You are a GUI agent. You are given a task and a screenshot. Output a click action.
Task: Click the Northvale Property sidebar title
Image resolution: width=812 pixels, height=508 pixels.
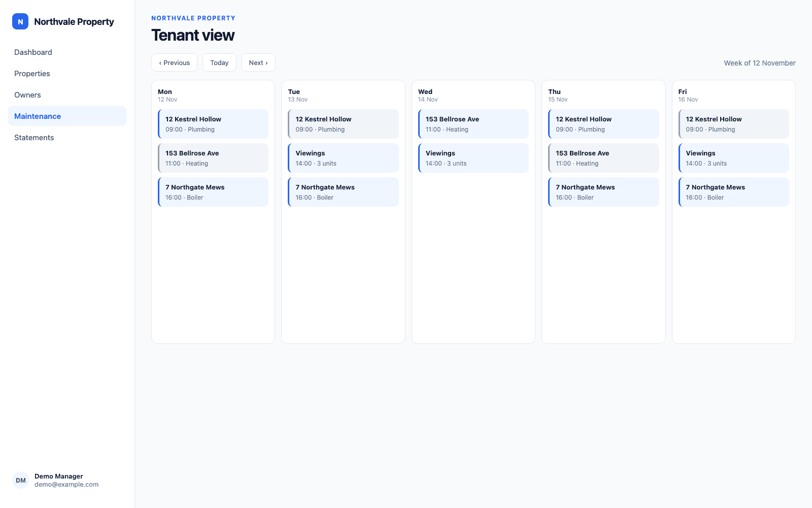tap(74, 21)
